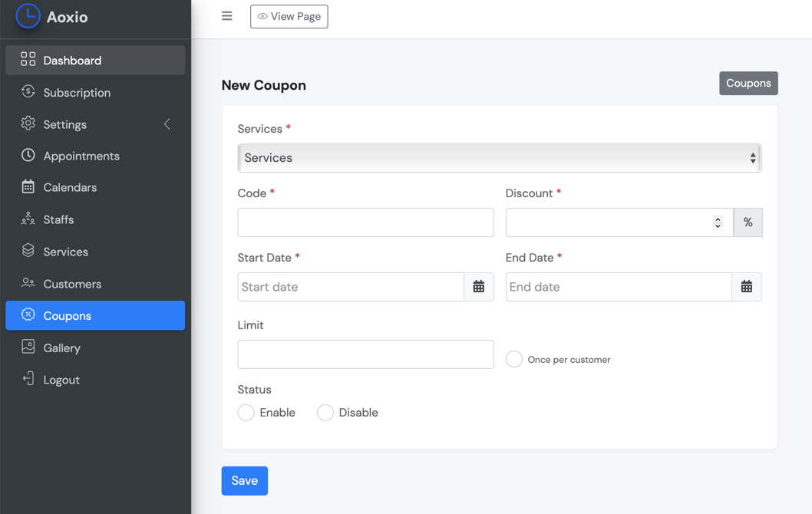
Task: Open the End Date calendar picker icon
Action: (x=746, y=287)
